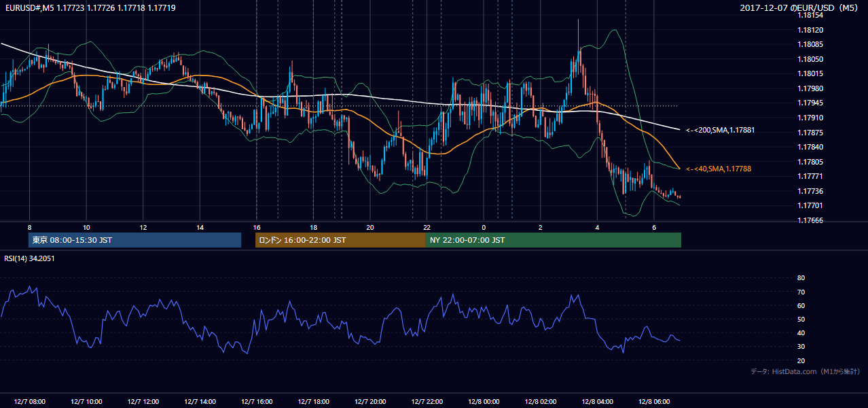Screen dimensions: 868x408
Task: Click RSI axis level 20
Action: [801, 360]
